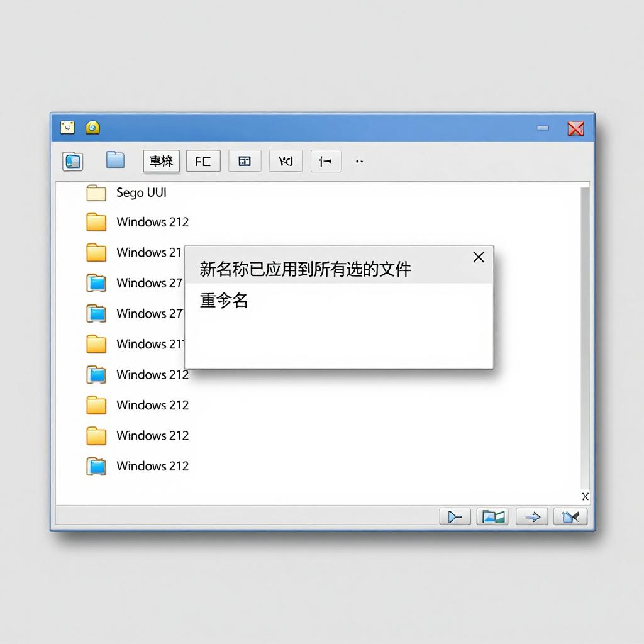Open the toolbar overflow dots
The width and height of the screenshot is (644, 644).
[359, 162]
